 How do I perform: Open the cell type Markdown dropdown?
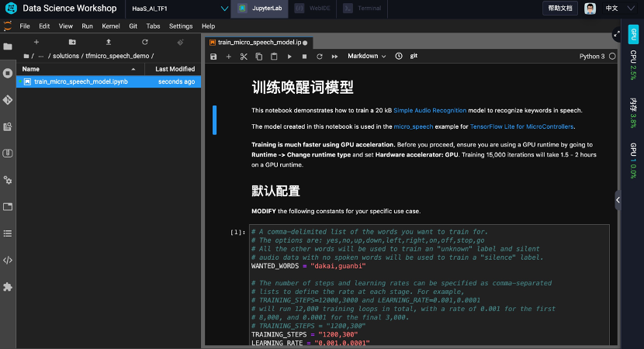coord(367,57)
